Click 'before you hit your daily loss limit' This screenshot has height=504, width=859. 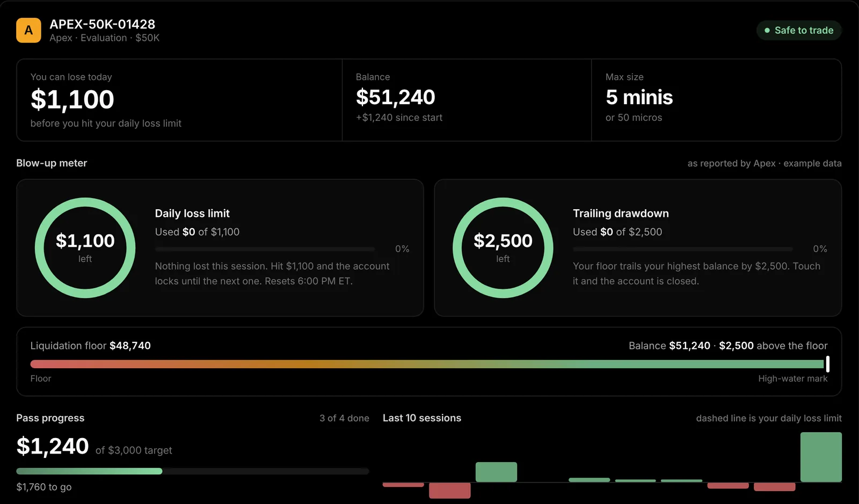coord(106,123)
